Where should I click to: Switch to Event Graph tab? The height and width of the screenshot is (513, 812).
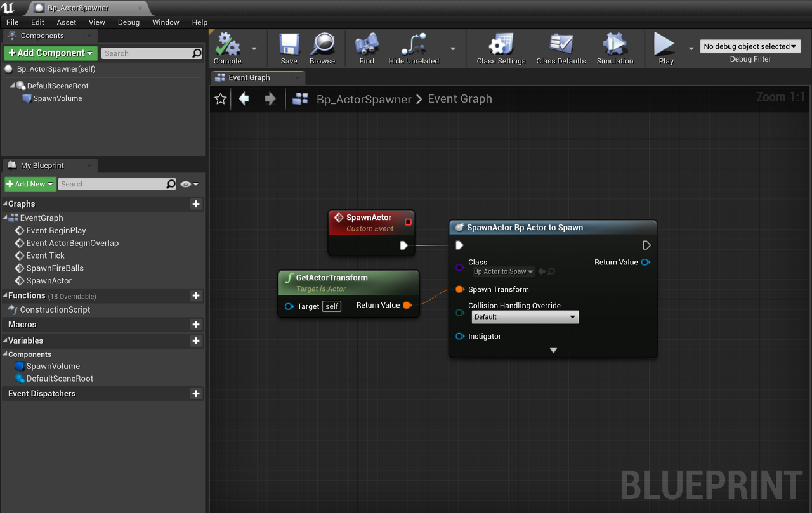point(258,77)
